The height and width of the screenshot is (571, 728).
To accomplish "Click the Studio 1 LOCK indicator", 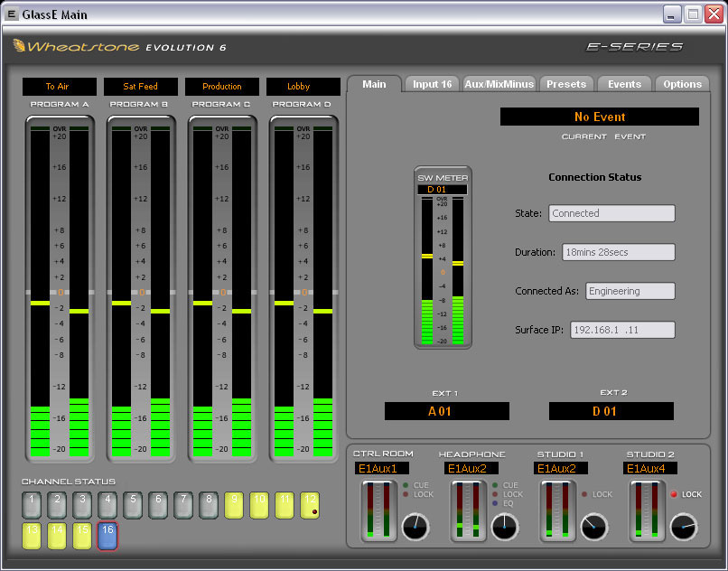I will [x=584, y=494].
